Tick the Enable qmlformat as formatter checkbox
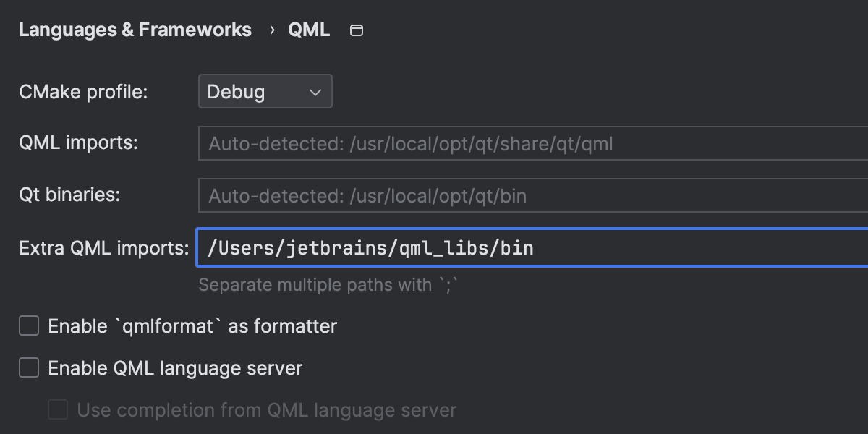 click(x=29, y=326)
